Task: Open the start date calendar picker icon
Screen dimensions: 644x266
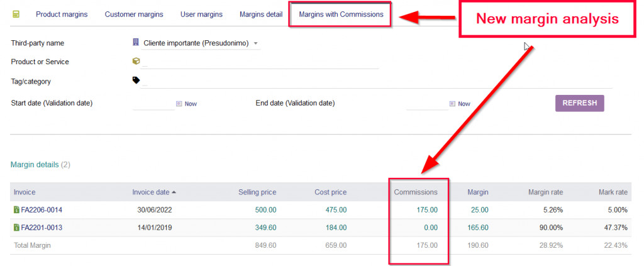Action: (x=179, y=104)
